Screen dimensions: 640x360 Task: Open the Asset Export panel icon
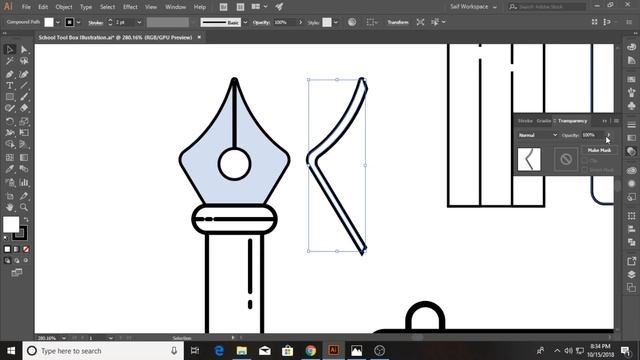[x=631, y=261]
